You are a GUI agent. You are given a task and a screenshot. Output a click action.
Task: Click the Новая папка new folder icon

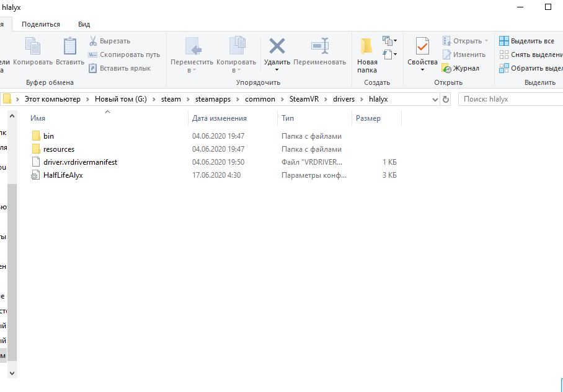pyautogui.click(x=366, y=46)
